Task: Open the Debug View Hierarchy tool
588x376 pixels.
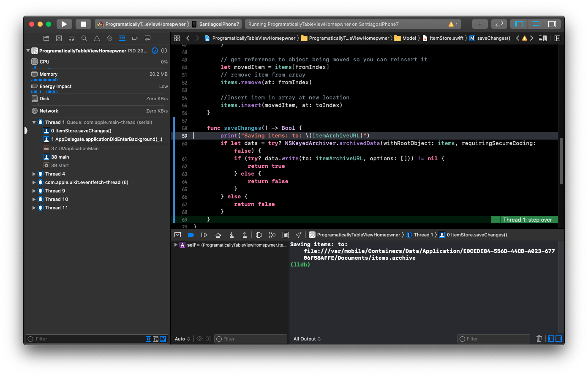Action: click(259, 235)
